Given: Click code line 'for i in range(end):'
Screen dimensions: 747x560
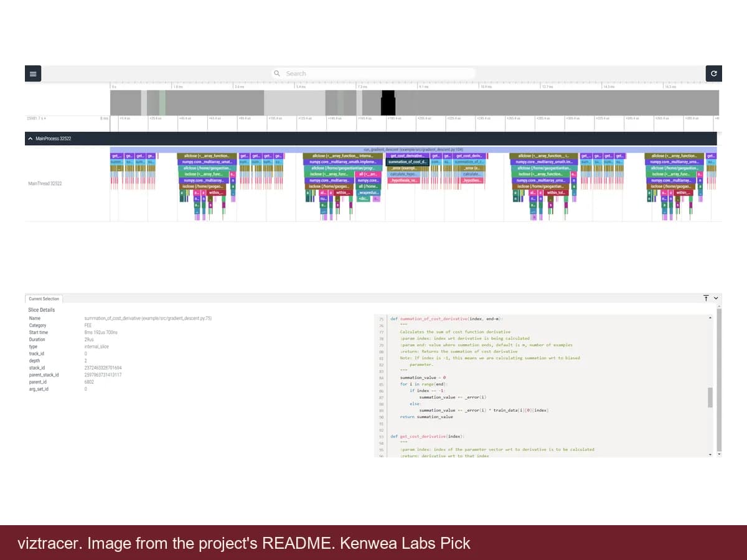Looking at the screenshot, I should point(424,384).
